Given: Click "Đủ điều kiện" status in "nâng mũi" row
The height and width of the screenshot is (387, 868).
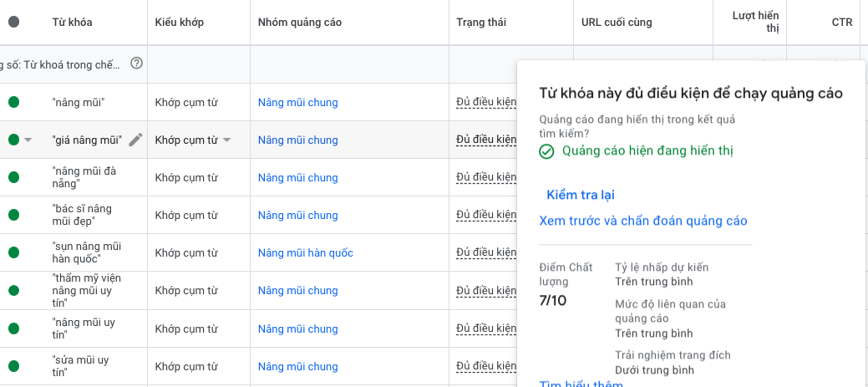Looking at the screenshot, I should pos(485,102).
